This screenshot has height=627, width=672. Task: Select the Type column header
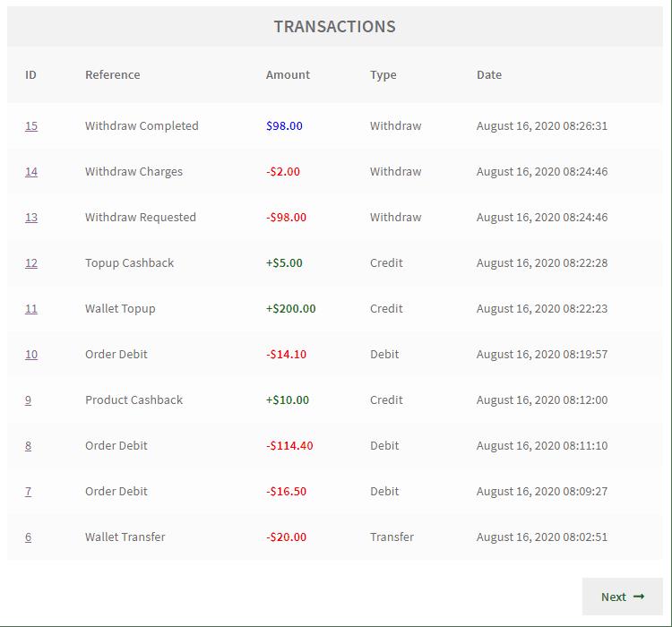(x=383, y=75)
